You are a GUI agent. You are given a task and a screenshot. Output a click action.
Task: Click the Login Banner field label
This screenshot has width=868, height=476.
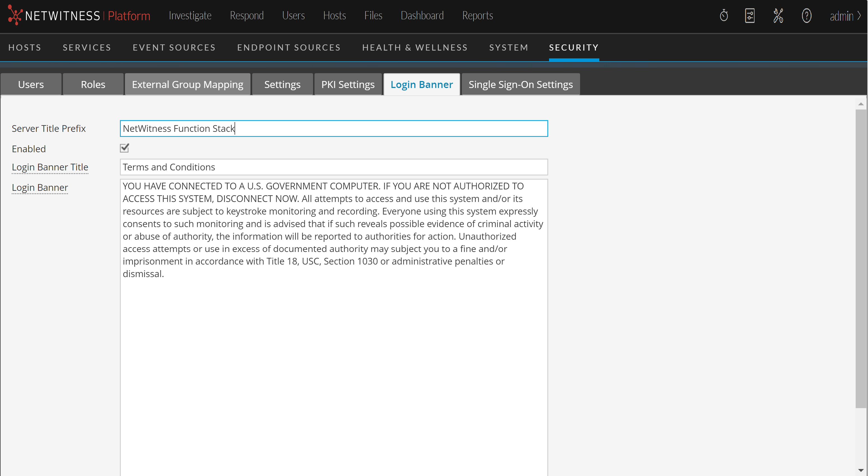click(x=40, y=187)
